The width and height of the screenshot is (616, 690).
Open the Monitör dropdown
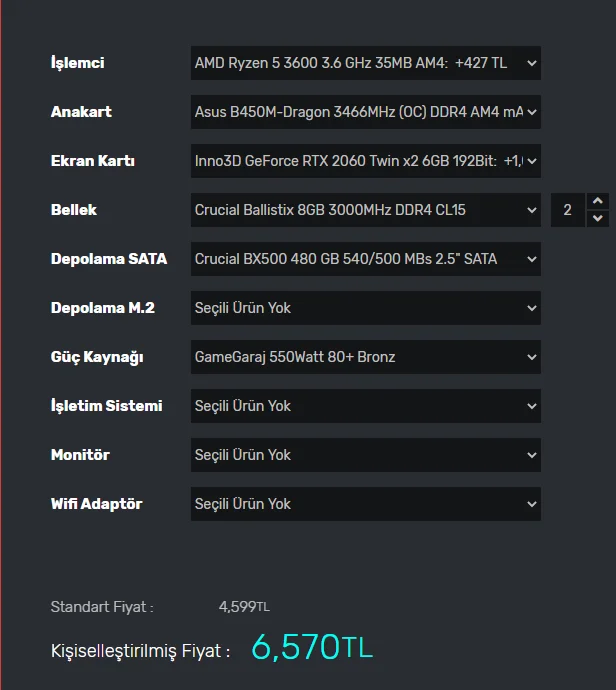click(366, 455)
